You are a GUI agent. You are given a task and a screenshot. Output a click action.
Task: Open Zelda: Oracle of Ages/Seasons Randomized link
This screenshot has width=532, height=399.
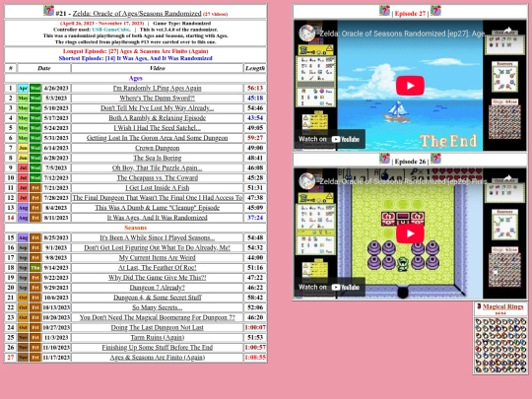coord(137,13)
